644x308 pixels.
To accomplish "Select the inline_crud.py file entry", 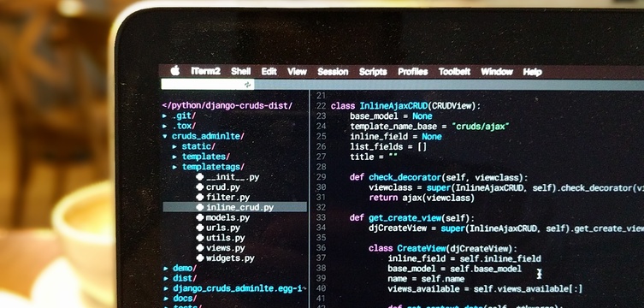I will (x=235, y=207).
